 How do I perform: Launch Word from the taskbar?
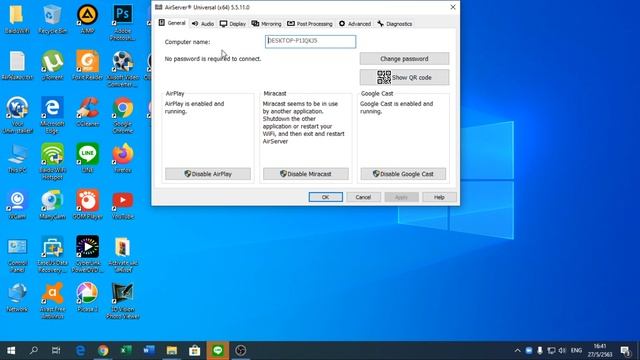[149, 350]
